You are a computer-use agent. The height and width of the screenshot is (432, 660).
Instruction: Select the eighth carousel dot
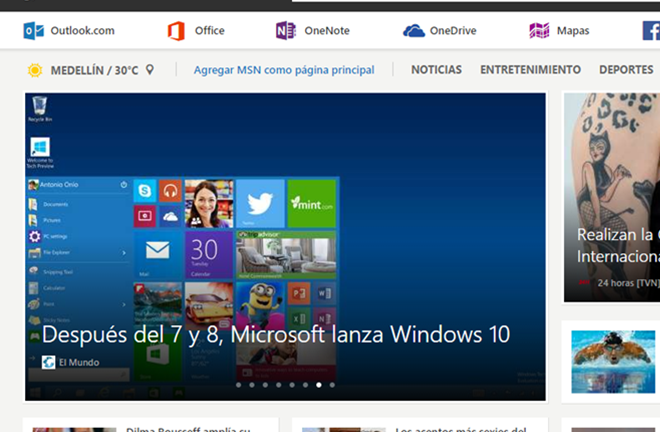(332, 385)
